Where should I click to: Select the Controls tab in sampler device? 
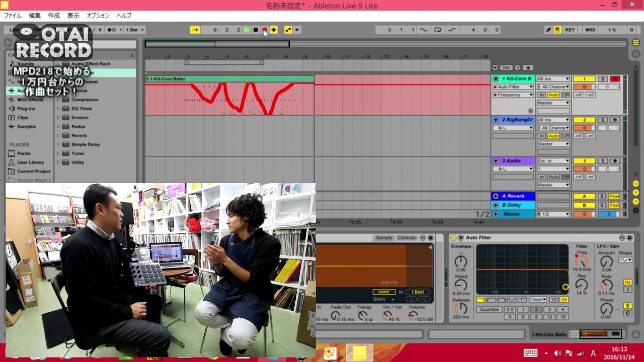[407, 238]
